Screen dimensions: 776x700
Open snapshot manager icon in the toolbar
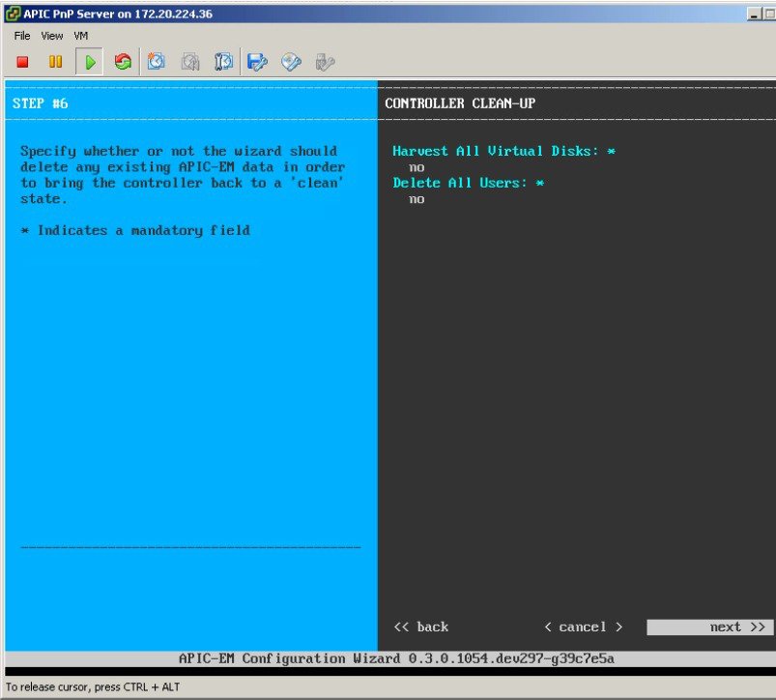tap(223, 62)
